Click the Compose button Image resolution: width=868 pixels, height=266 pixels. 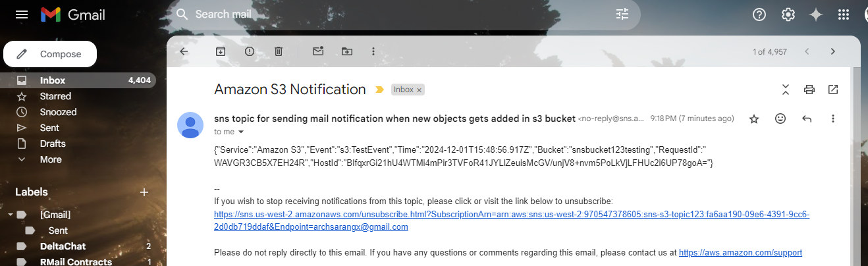coord(50,54)
